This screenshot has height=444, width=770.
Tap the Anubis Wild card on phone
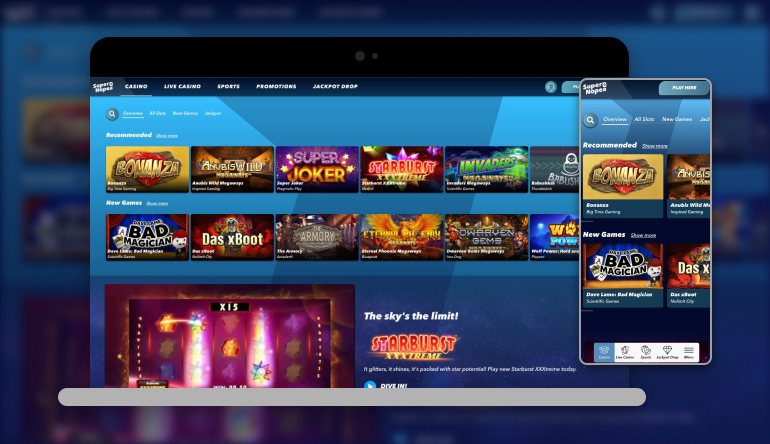click(688, 186)
